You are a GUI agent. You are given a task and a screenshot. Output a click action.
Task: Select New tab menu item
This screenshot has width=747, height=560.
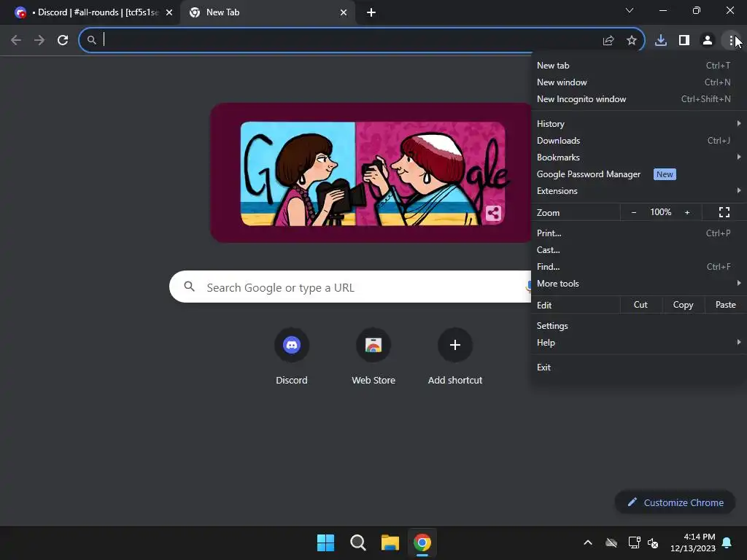tap(638, 66)
